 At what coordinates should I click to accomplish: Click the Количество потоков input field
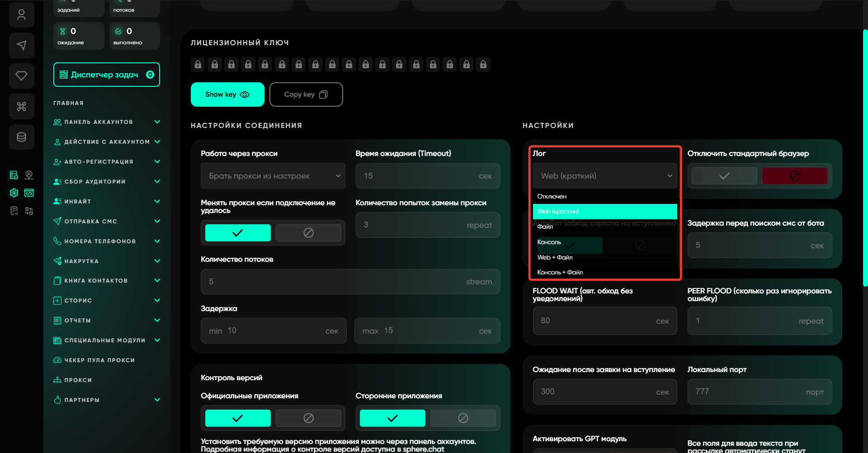(x=350, y=282)
